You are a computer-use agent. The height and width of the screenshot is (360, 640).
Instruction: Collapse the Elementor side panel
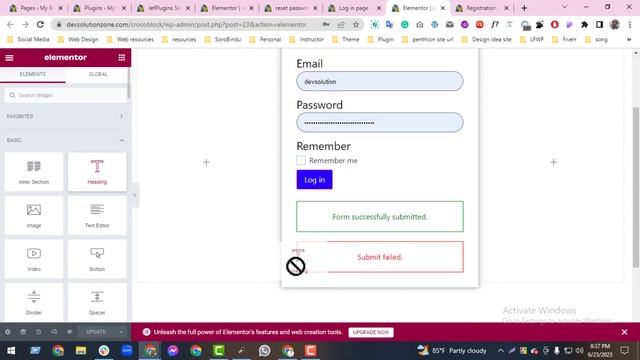(134, 196)
